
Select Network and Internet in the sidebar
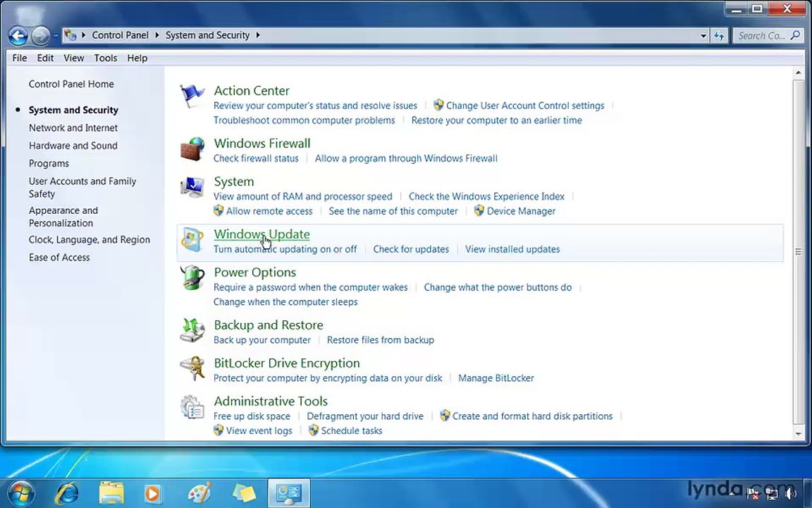(x=73, y=128)
